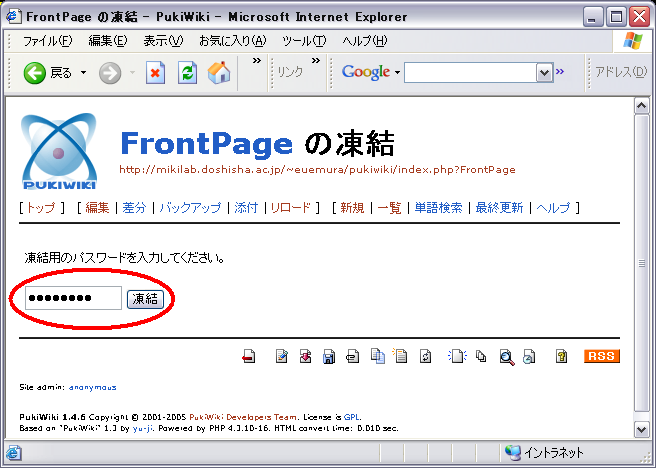Open the orange RSS feed badge
This screenshot has width=656, height=468.
pyautogui.click(x=602, y=356)
